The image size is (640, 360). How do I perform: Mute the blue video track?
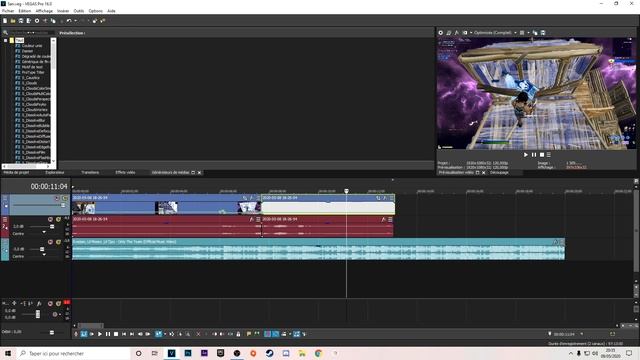(57, 198)
